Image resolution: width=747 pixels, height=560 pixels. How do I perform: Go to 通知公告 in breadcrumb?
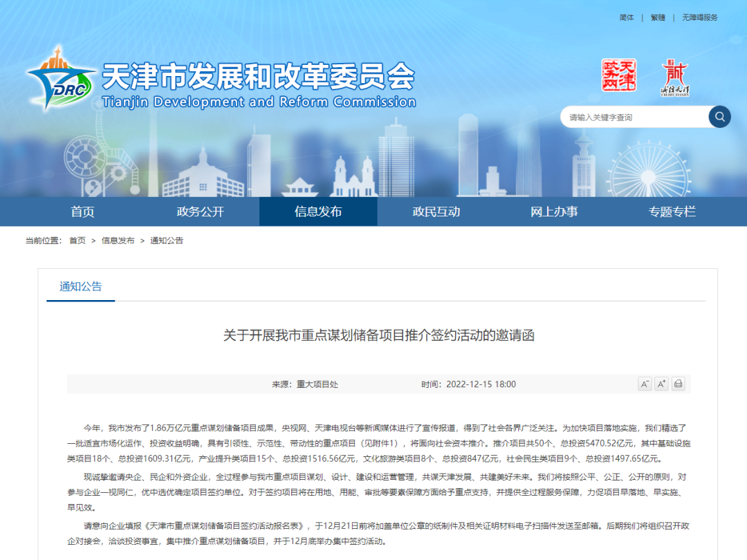click(x=167, y=241)
